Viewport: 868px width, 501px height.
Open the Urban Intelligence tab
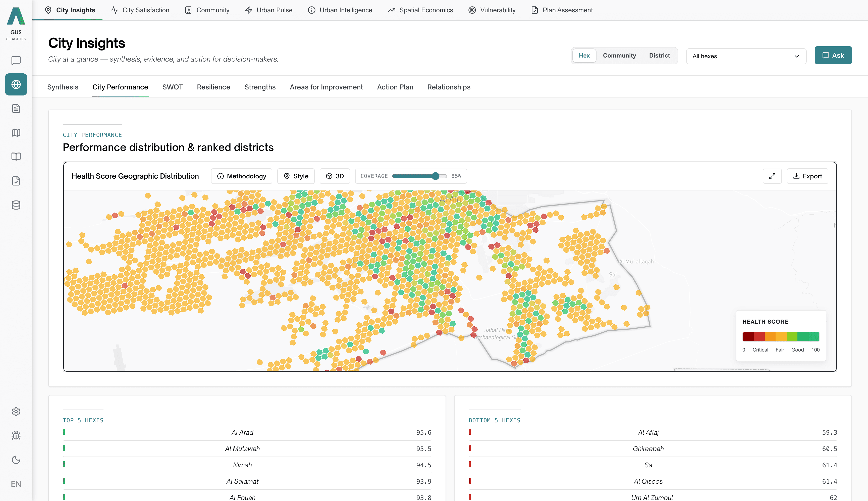point(340,10)
